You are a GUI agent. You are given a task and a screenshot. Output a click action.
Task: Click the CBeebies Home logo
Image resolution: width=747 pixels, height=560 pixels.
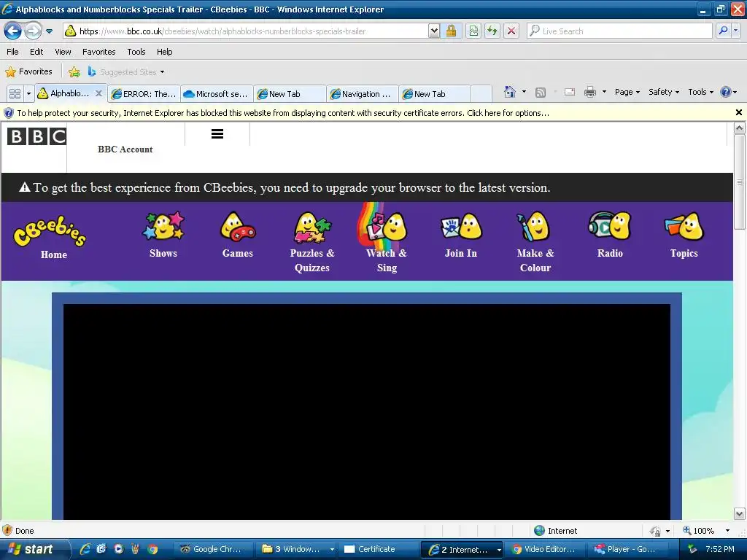point(50,237)
